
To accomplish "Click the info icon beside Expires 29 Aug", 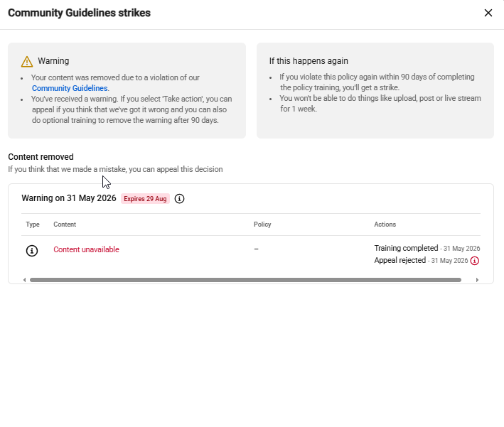I will (x=179, y=198).
